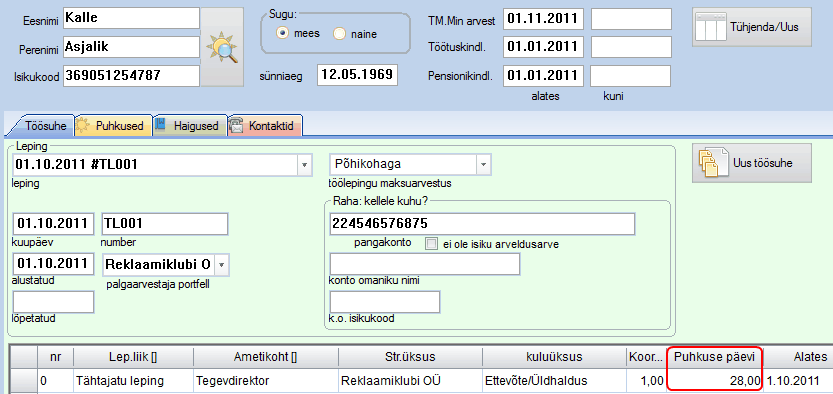
Task: Click the contract kuupäev field 01.10.2011
Action: [53, 224]
